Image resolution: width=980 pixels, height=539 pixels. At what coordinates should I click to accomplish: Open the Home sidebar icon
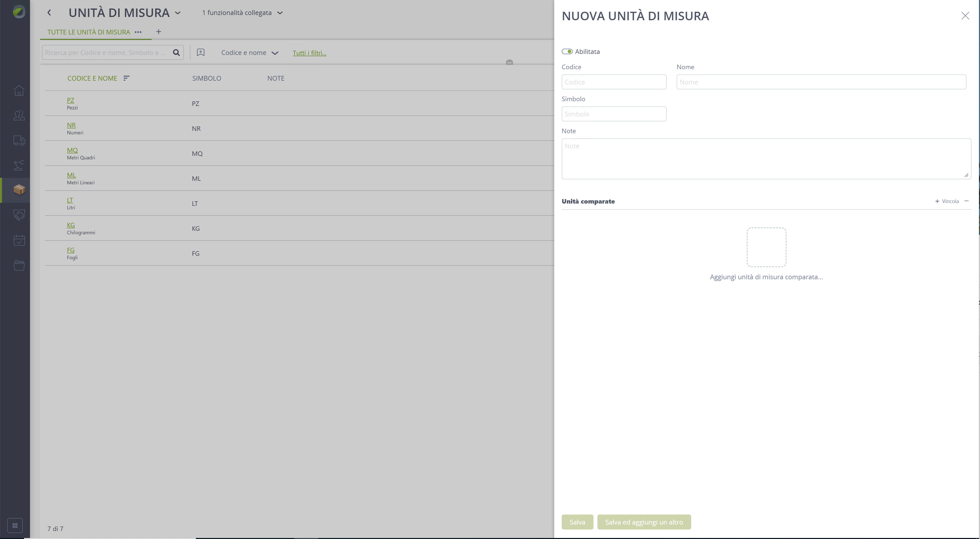pyautogui.click(x=19, y=90)
